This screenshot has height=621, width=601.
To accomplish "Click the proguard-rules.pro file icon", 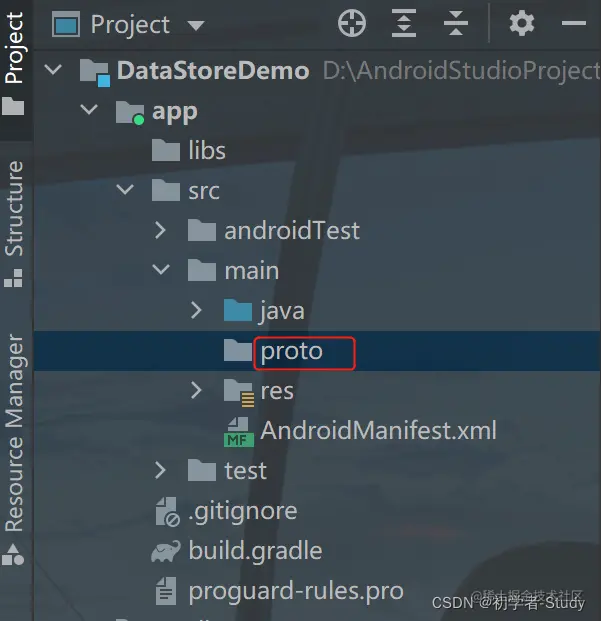I will point(166,591).
